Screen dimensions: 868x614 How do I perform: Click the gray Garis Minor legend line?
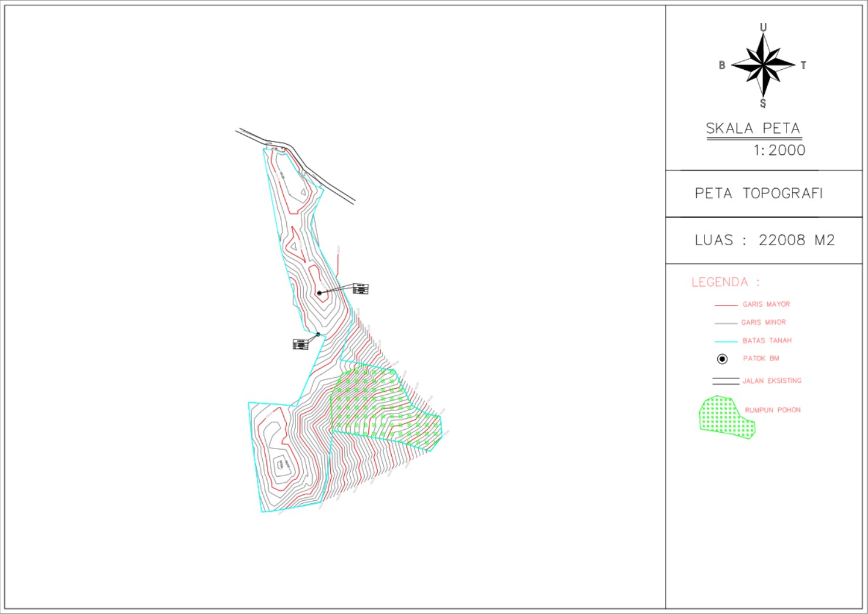pyautogui.click(x=725, y=323)
